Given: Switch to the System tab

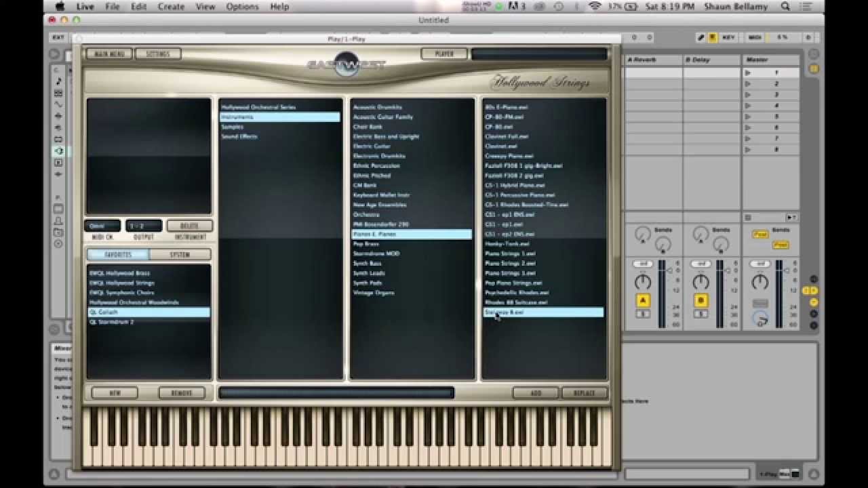Looking at the screenshot, I should 180,255.
